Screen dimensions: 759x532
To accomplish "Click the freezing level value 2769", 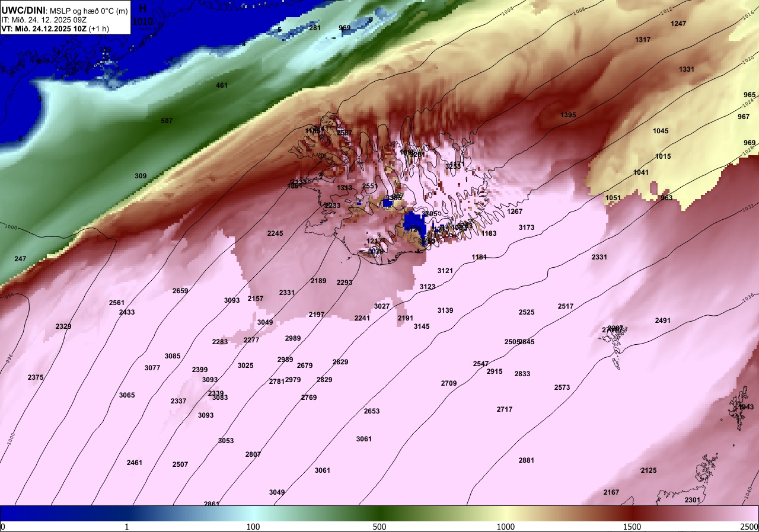I will tap(309, 398).
